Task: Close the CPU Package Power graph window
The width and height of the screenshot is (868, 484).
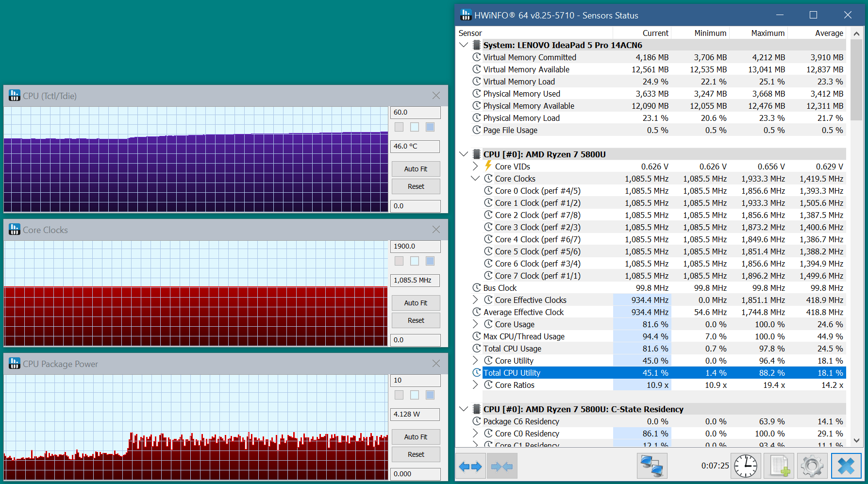Action: pyautogui.click(x=436, y=364)
